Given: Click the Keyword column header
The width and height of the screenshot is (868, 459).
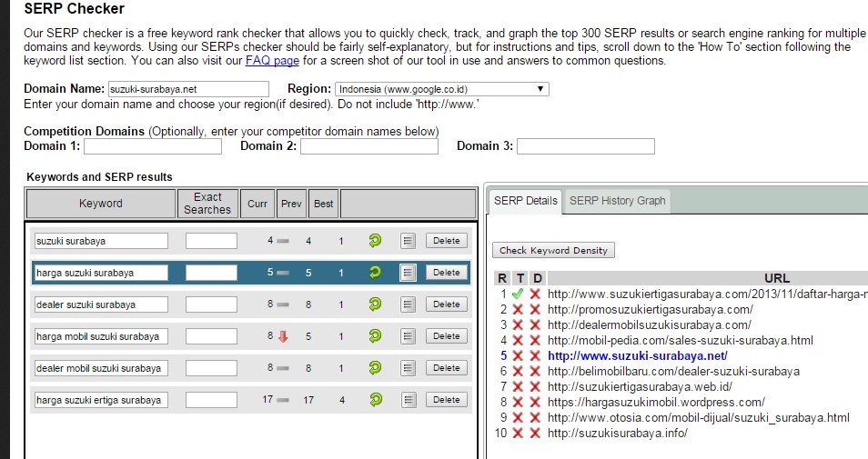Looking at the screenshot, I should tap(101, 204).
